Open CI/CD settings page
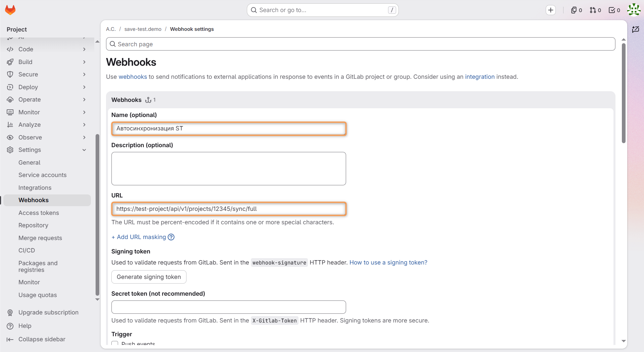The width and height of the screenshot is (644, 352). (x=26, y=250)
